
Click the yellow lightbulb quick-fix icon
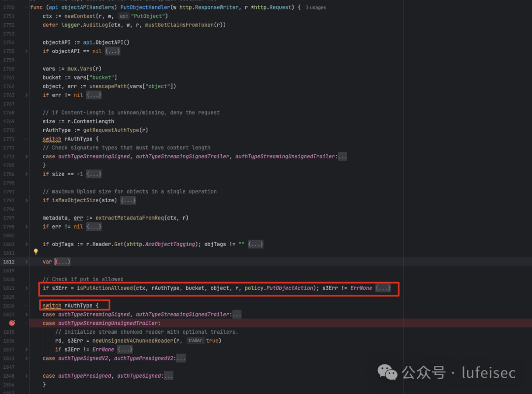[x=35, y=251]
